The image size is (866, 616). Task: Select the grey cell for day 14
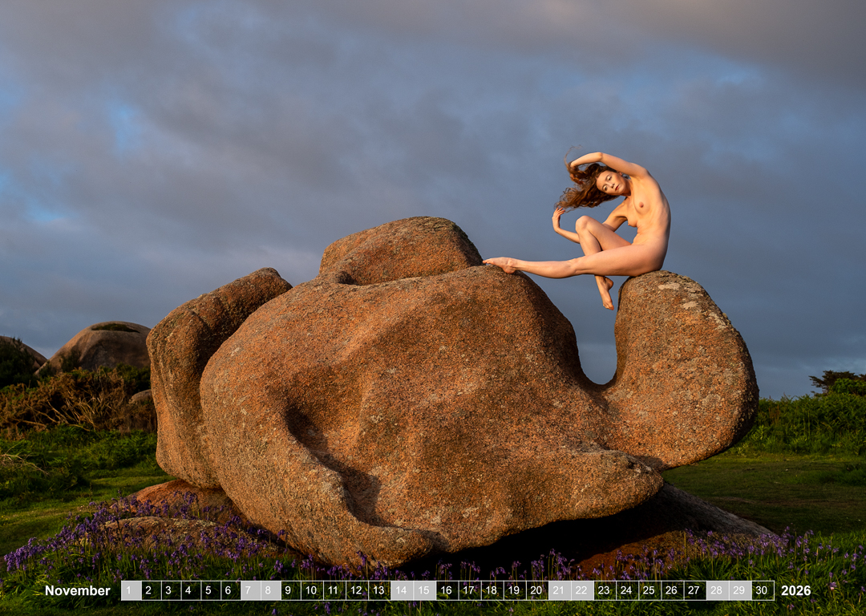coord(402,590)
